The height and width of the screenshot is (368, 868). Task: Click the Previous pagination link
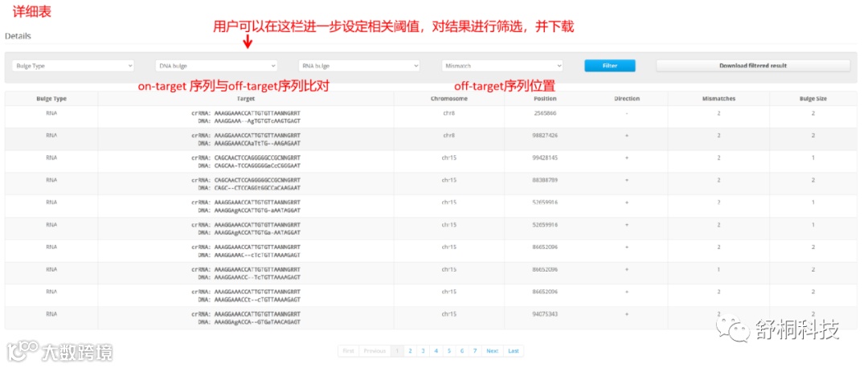click(375, 351)
